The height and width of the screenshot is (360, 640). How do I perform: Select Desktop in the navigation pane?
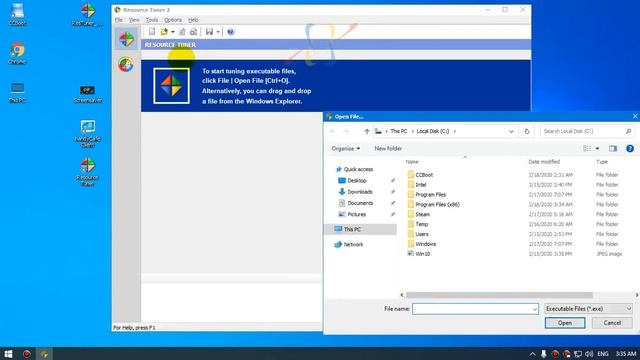click(353, 180)
